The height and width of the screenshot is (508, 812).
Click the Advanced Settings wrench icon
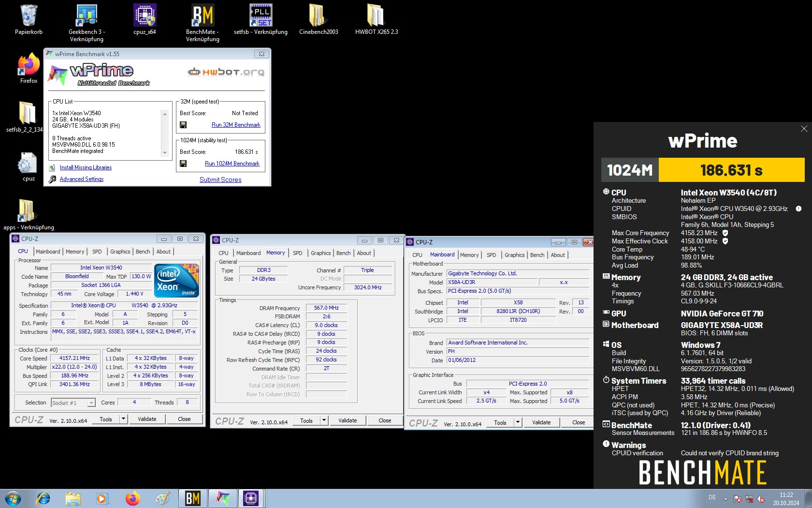(52, 179)
